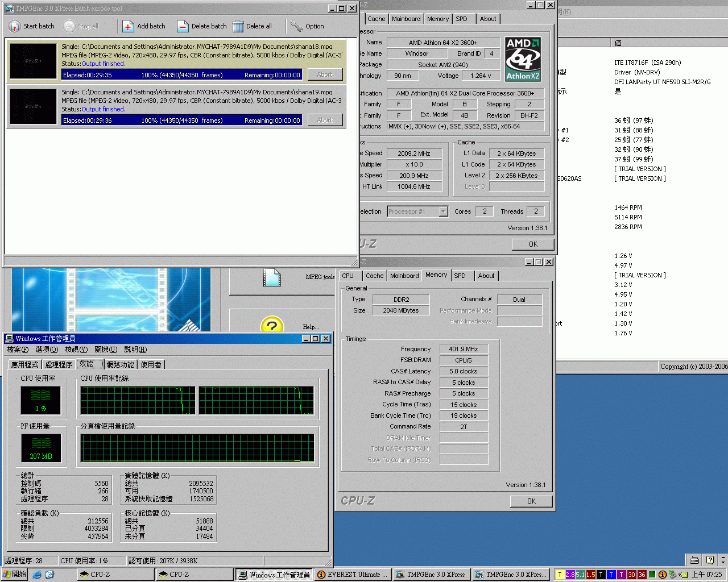The height and width of the screenshot is (582, 728).
Task: Select the 效能 tab in Task Manager
Action: [x=89, y=364]
